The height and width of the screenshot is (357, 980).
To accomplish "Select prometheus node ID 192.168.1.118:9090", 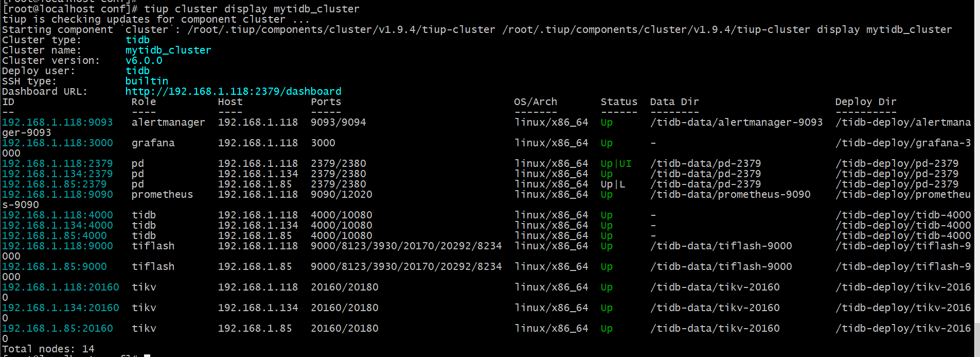I will [57, 194].
